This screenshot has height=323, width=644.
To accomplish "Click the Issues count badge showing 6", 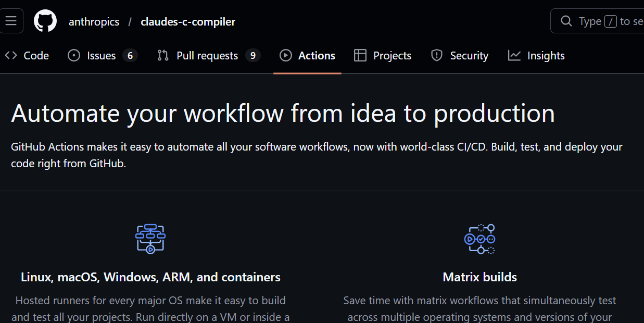I will [x=130, y=56].
